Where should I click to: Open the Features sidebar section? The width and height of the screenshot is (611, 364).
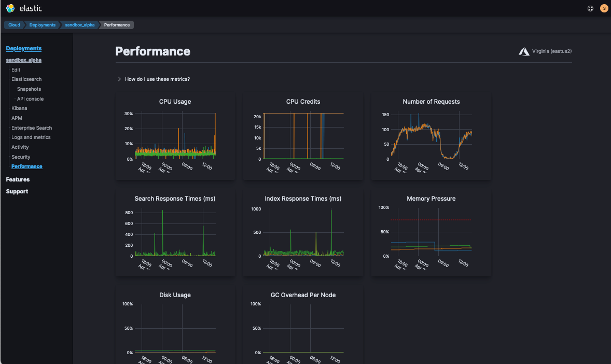18,179
